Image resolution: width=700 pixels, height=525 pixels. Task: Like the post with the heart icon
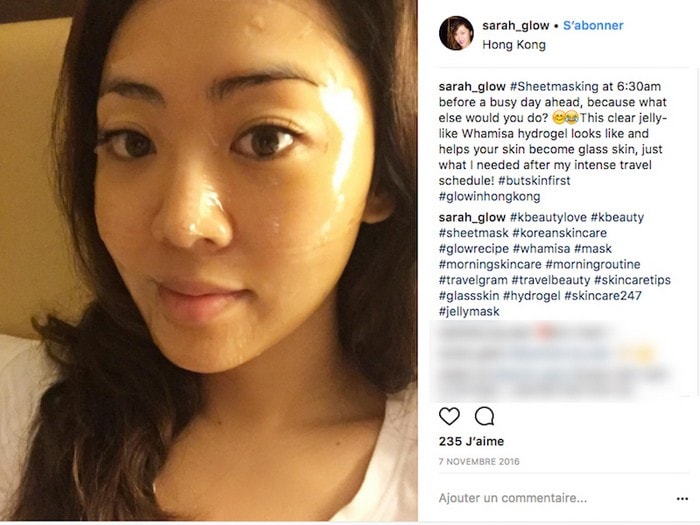click(x=449, y=416)
